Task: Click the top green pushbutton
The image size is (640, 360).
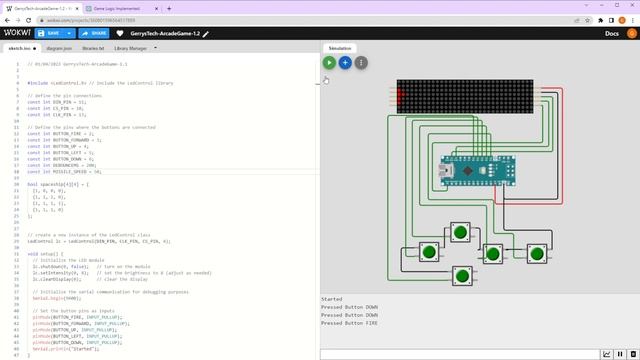Action: (x=460, y=232)
